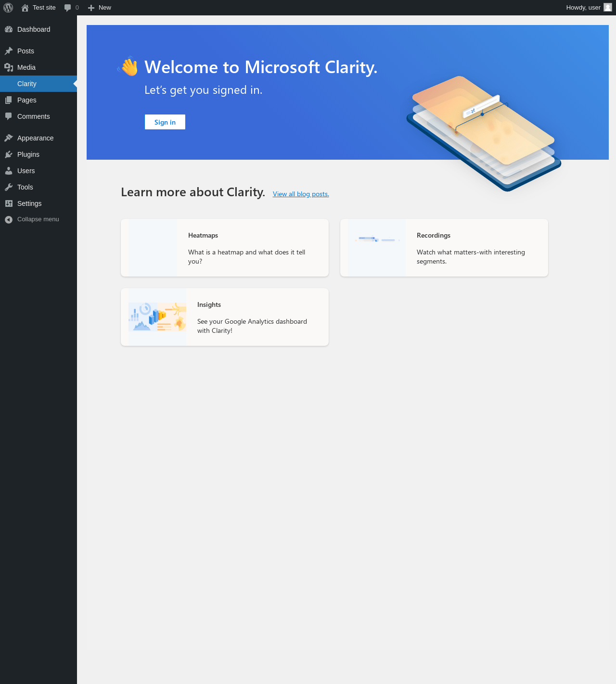
Task: Click the Learn more about Clarity heading
Action: 193,192
